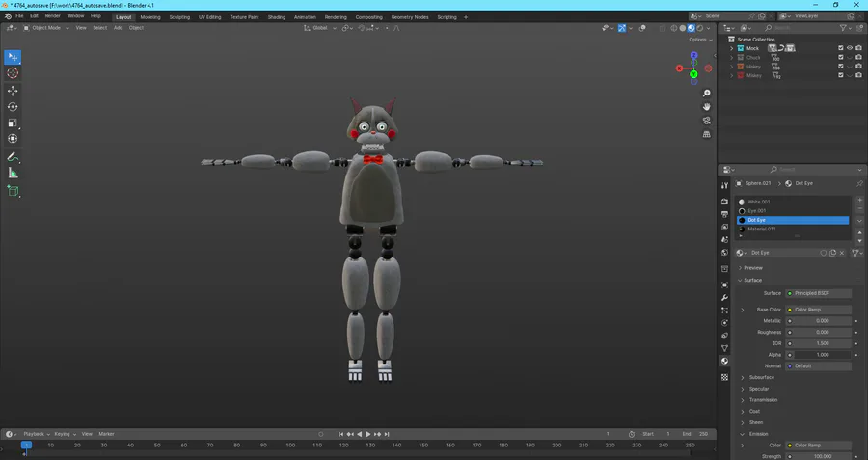Adjust the Roughness value slider
Screen dimensions: 868x460
point(818,332)
